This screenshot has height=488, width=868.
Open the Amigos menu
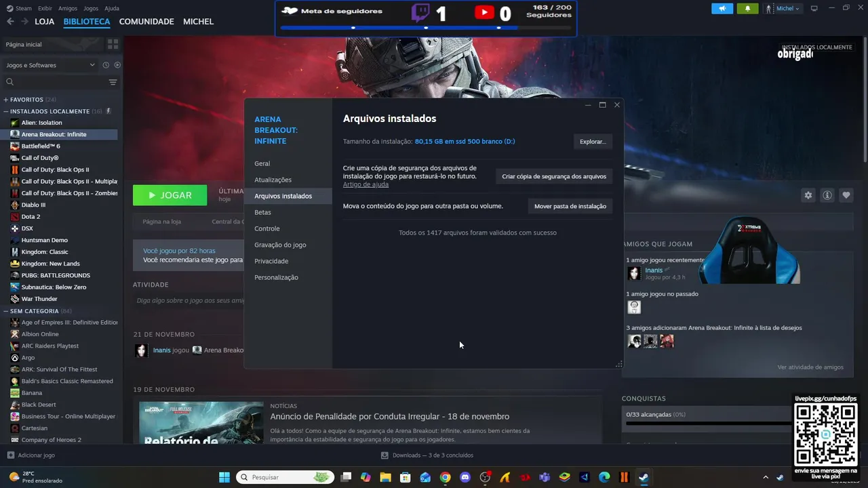(68, 8)
